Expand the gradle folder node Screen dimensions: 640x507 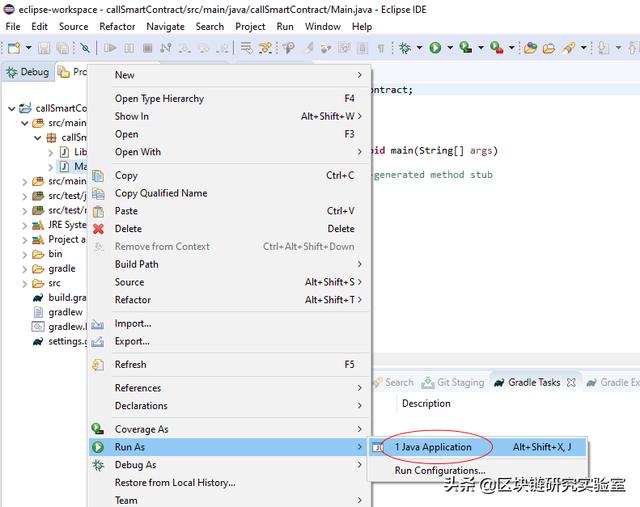24,269
